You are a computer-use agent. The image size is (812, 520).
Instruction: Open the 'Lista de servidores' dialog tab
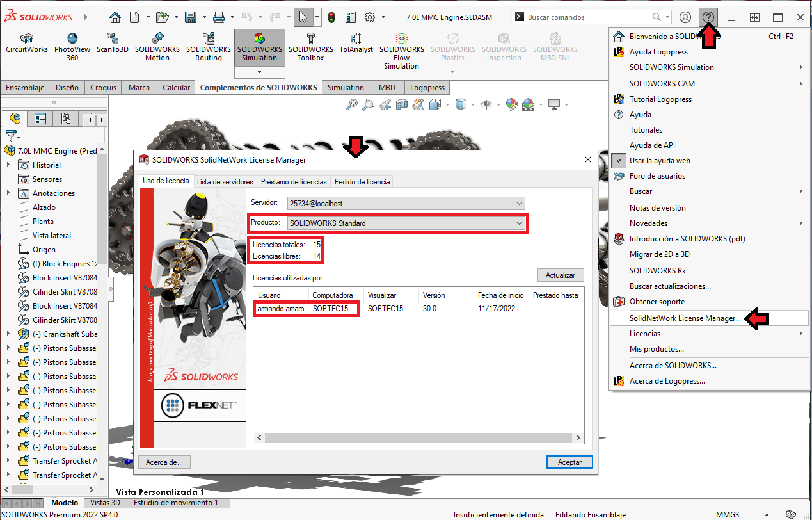(225, 181)
